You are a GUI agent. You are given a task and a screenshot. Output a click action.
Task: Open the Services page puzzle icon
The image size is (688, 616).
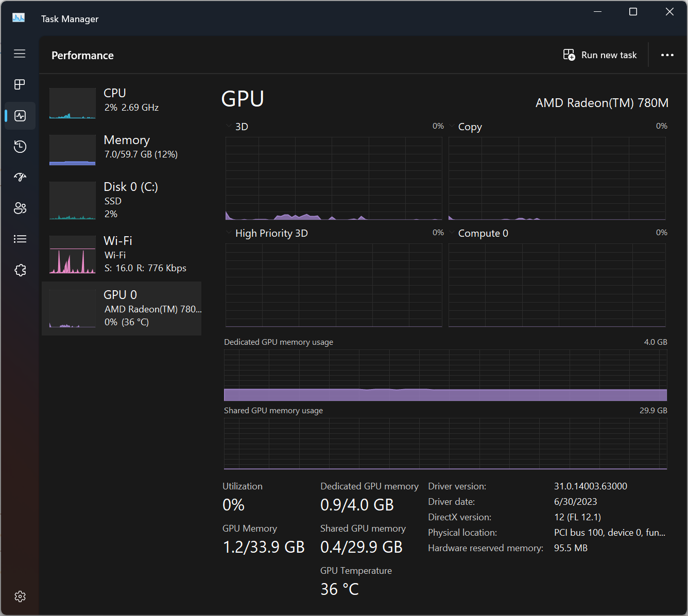pyautogui.click(x=20, y=270)
